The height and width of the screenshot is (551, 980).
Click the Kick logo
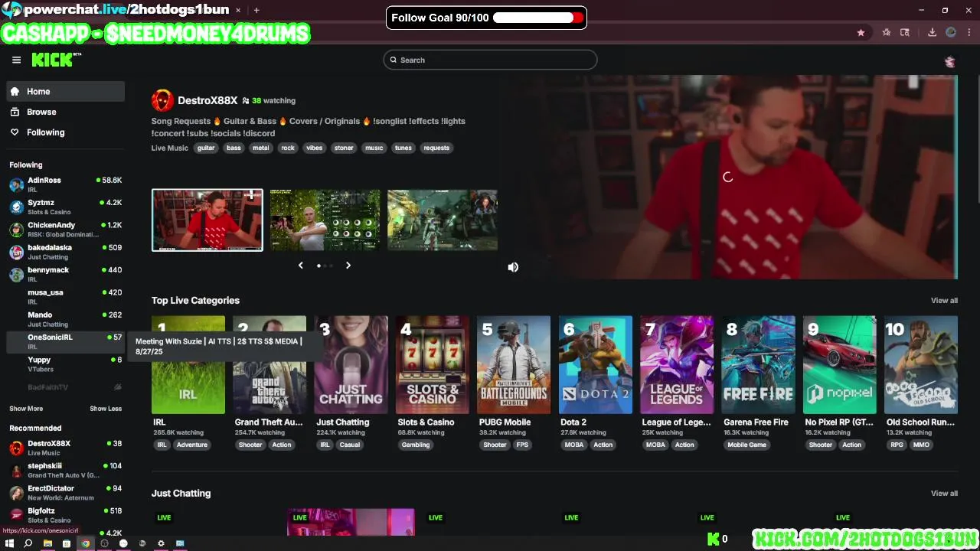click(x=56, y=60)
